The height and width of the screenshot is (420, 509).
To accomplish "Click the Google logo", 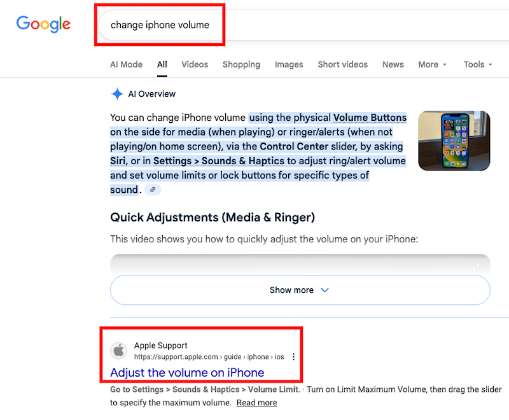I will click(x=43, y=24).
